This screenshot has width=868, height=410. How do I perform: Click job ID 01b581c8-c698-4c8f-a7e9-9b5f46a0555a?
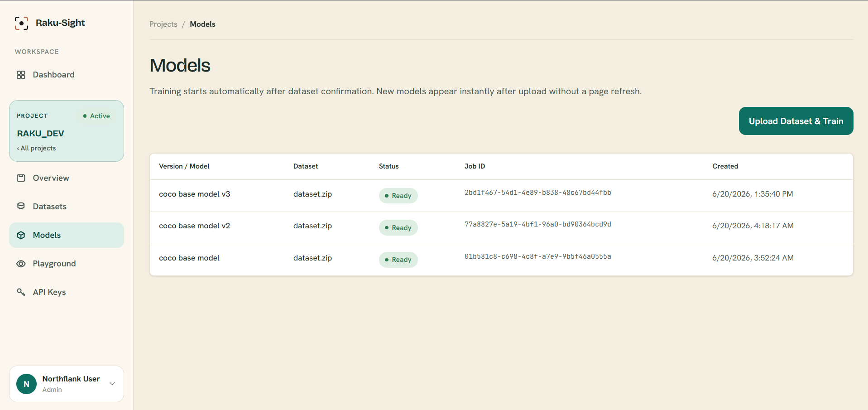tap(537, 256)
